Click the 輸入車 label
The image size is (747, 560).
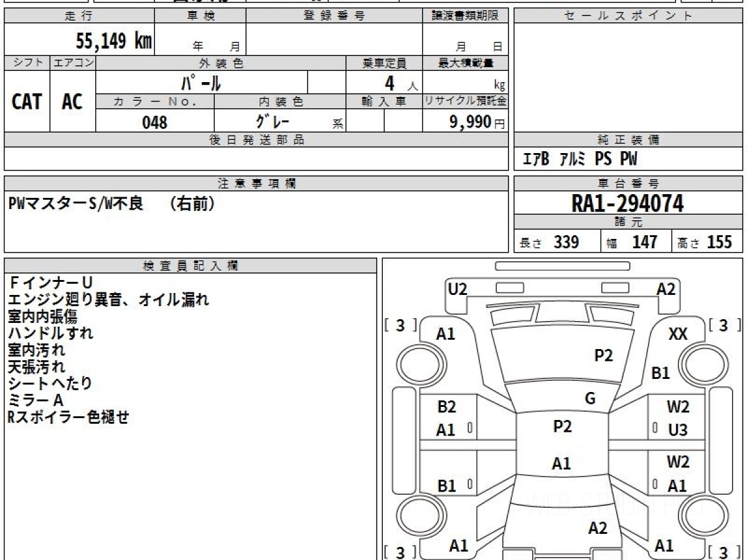(x=384, y=101)
